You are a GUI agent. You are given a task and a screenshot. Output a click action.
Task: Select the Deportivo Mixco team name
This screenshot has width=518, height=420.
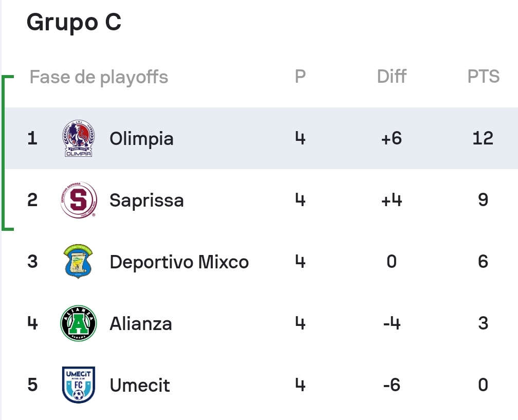[x=179, y=262]
